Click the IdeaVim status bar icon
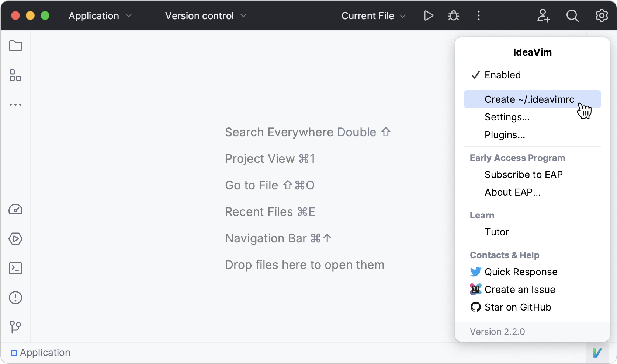The width and height of the screenshot is (617, 364). pos(597,353)
